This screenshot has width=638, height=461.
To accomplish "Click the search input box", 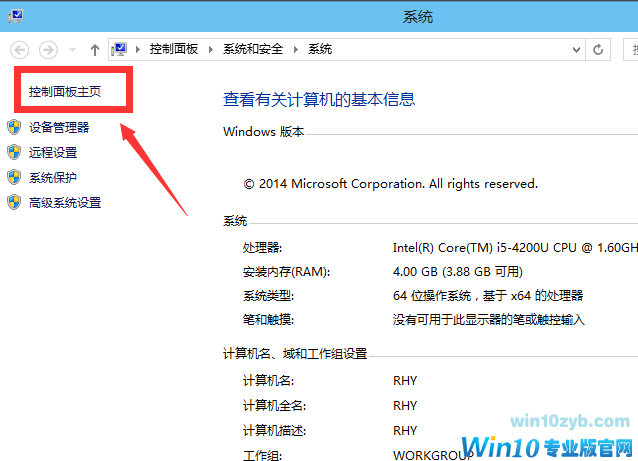I will coord(631,50).
